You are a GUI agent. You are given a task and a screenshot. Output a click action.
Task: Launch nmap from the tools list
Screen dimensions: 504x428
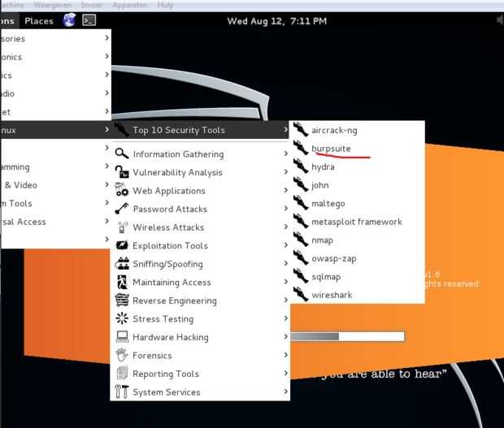357,240
